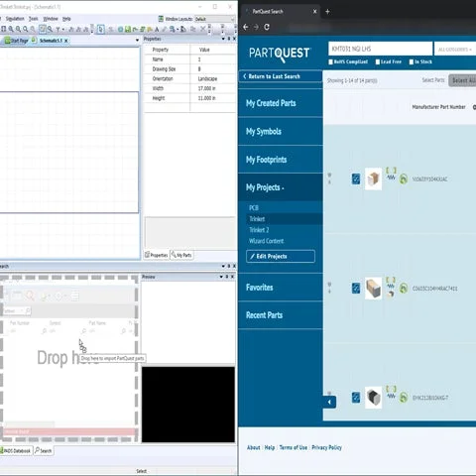Click the text 'A' tool in toolbar
Viewport: 476px width, 476px height.
157,30
